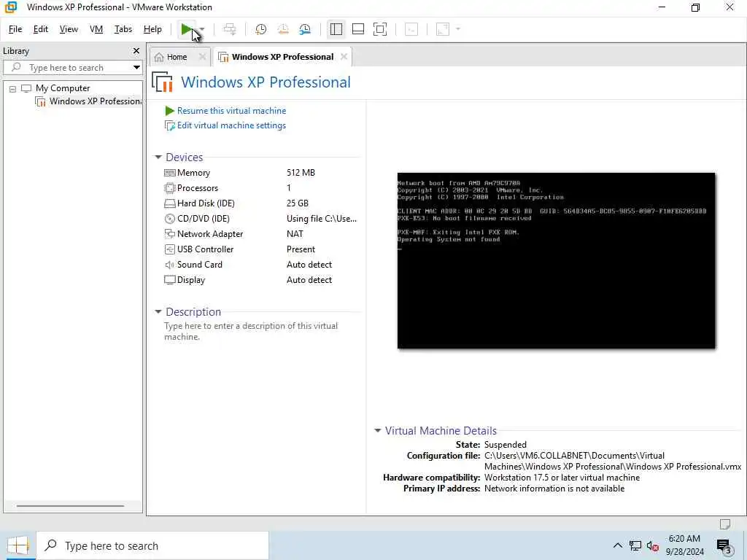
Task: Click the console view toolbar icon
Action: point(411,29)
